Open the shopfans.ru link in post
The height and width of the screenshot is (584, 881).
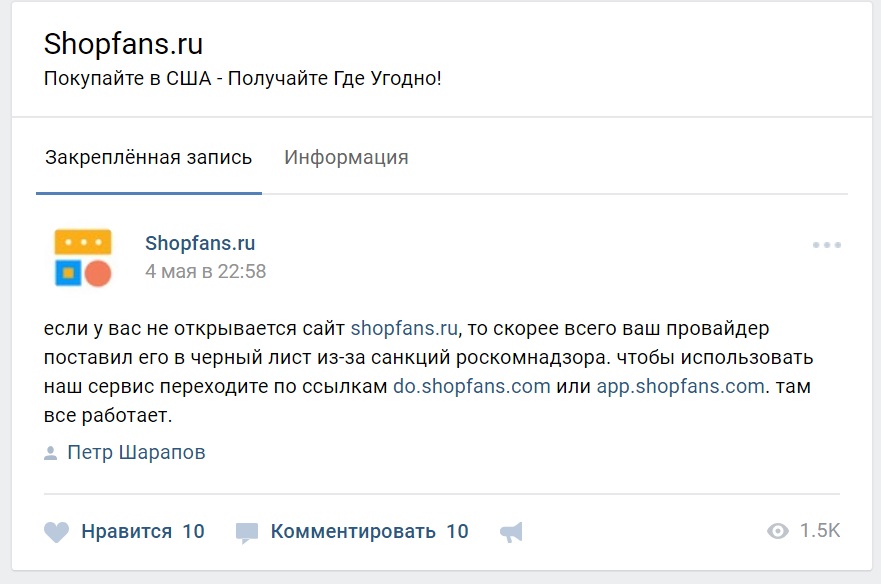[404, 328]
